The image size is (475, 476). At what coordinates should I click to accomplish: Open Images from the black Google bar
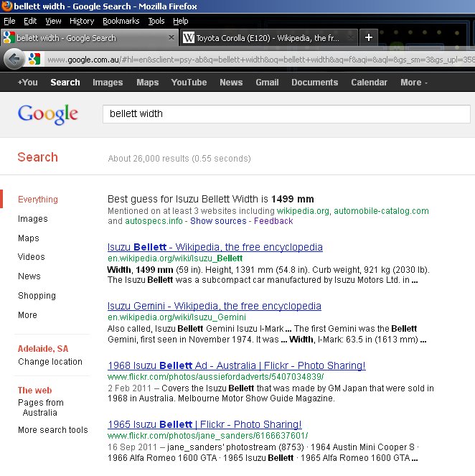point(108,83)
